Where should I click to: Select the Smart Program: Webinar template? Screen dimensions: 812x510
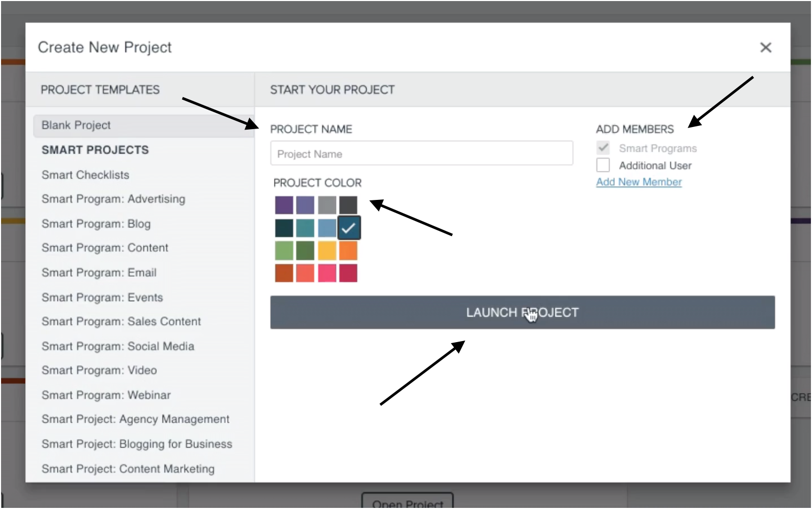[x=106, y=395]
